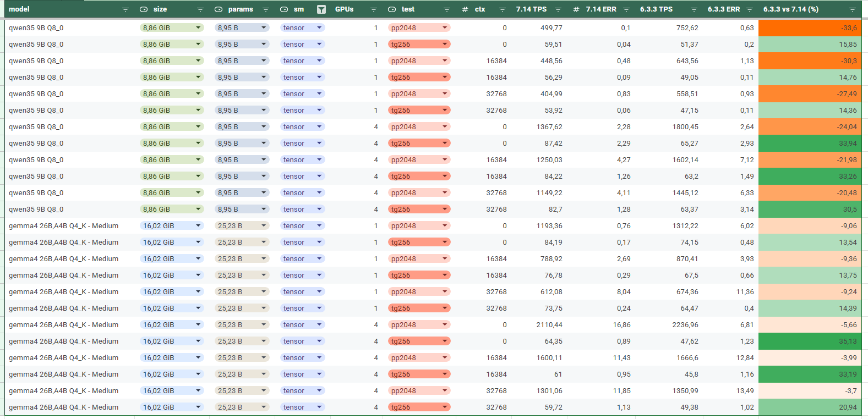Open the active funnel filter on the sm column

[x=321, y=9]
